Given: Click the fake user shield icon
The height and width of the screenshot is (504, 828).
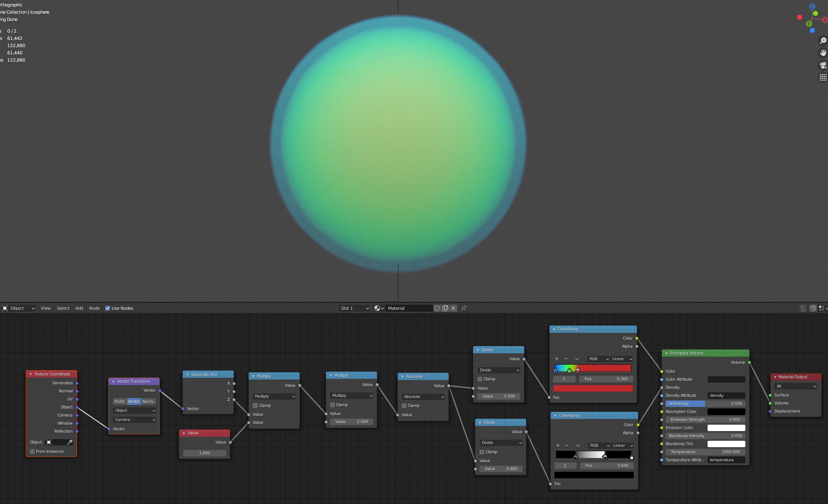Looking at the screenshot, I should (x=437, y=308).
